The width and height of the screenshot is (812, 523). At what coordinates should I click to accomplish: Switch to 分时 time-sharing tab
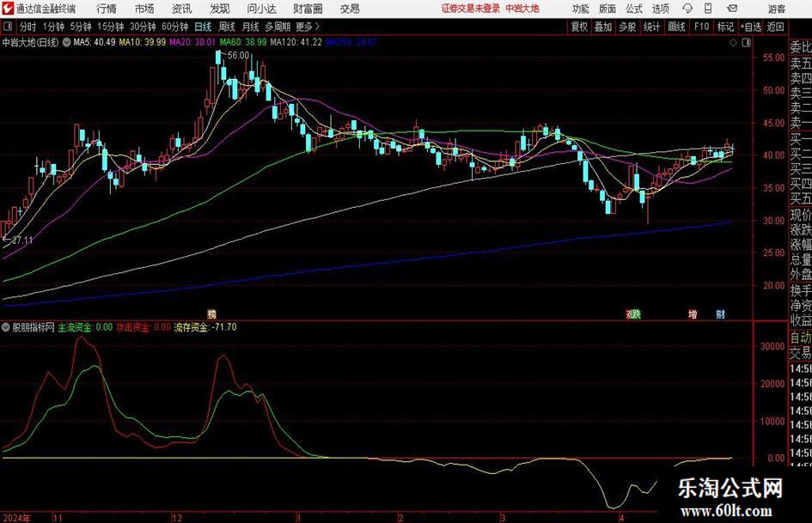coord(28,27)
